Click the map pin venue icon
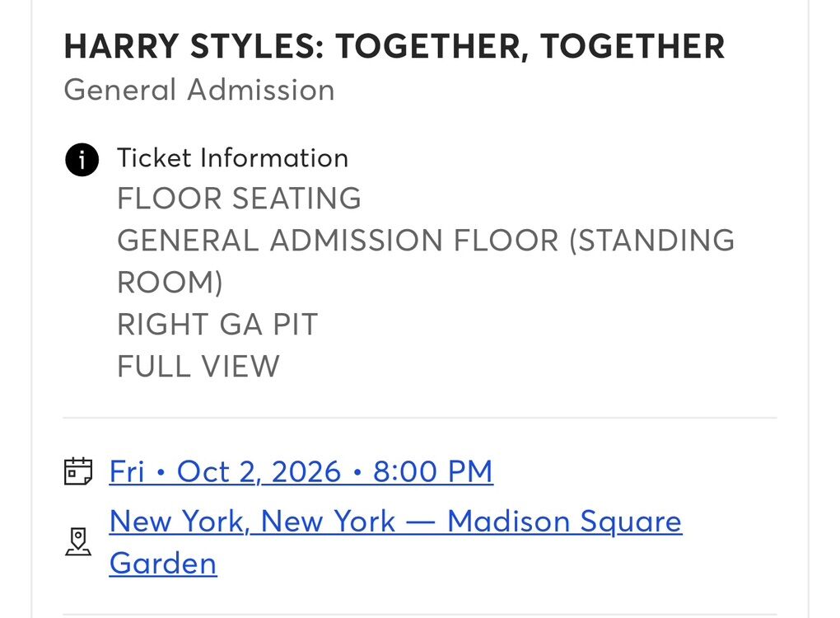This screenshot has height=618, width=840. pyautogui.click(x=78, y=541)
